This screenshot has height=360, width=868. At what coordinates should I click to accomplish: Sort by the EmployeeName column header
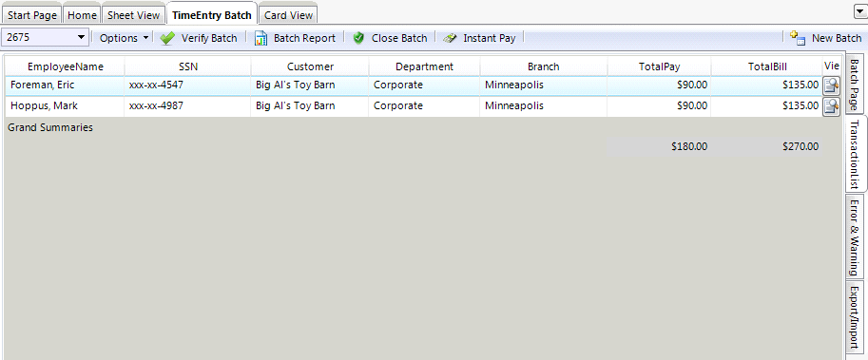(66, 66)
